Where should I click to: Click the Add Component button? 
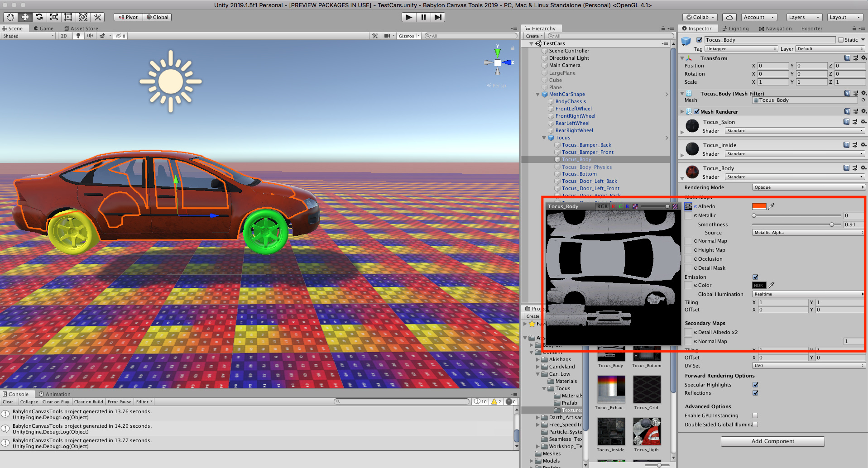pos(772,441)
